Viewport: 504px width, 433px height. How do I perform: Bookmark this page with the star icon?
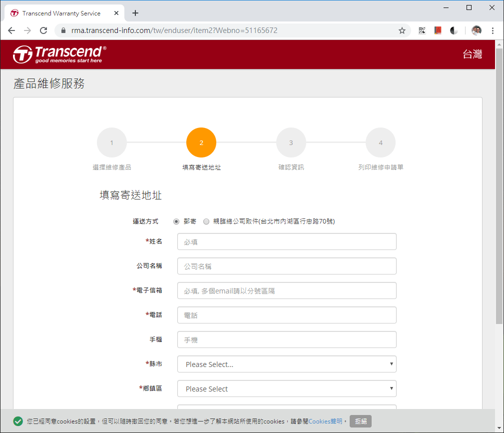point(402,30)
